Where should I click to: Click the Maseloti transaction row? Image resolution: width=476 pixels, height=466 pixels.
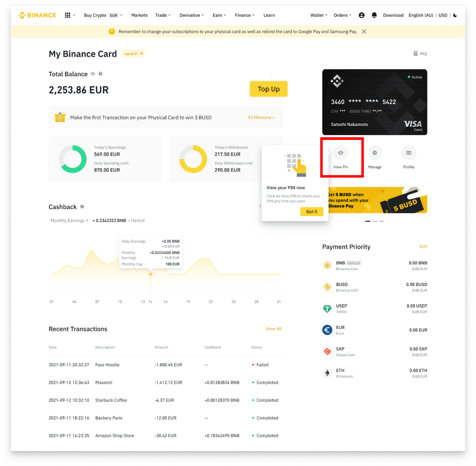[165, 383]
